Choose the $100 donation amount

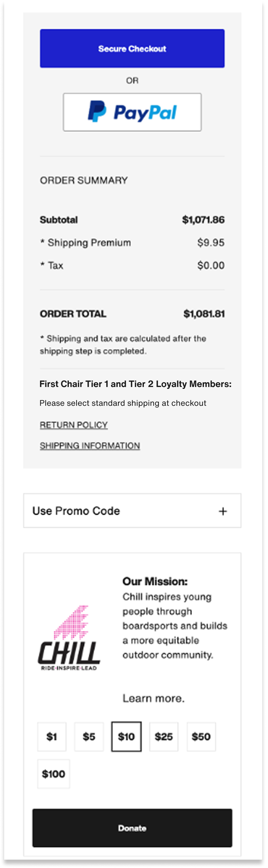click(53, 774)
